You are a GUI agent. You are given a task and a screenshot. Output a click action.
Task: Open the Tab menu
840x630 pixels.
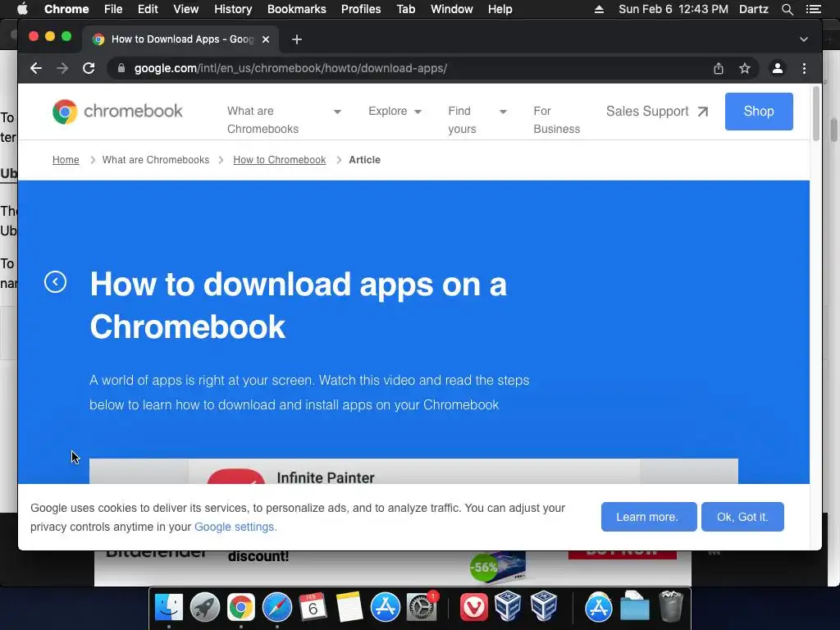(x=405, y=9)
